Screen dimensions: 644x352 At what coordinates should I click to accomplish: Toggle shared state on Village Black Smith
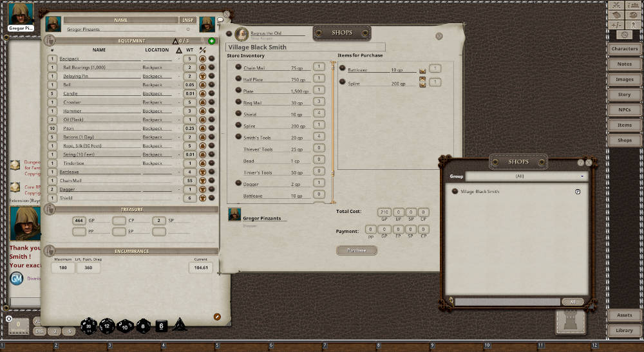(x=578, y=192)
